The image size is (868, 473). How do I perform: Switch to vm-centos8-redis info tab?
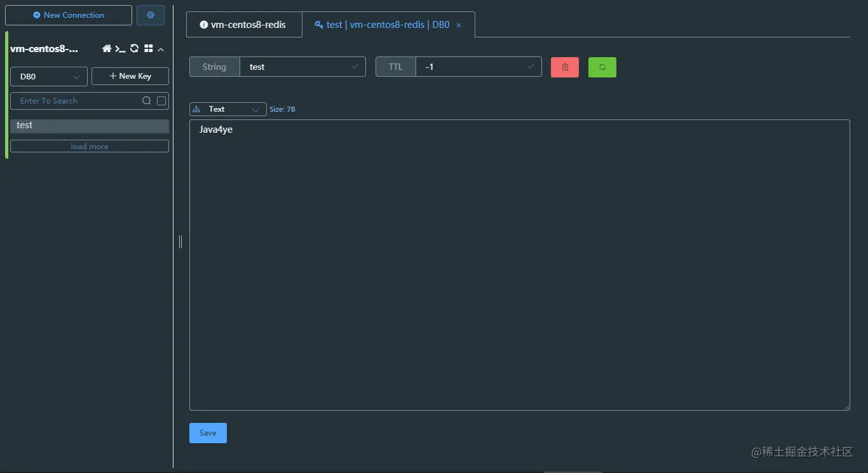[x=244, y=25]
